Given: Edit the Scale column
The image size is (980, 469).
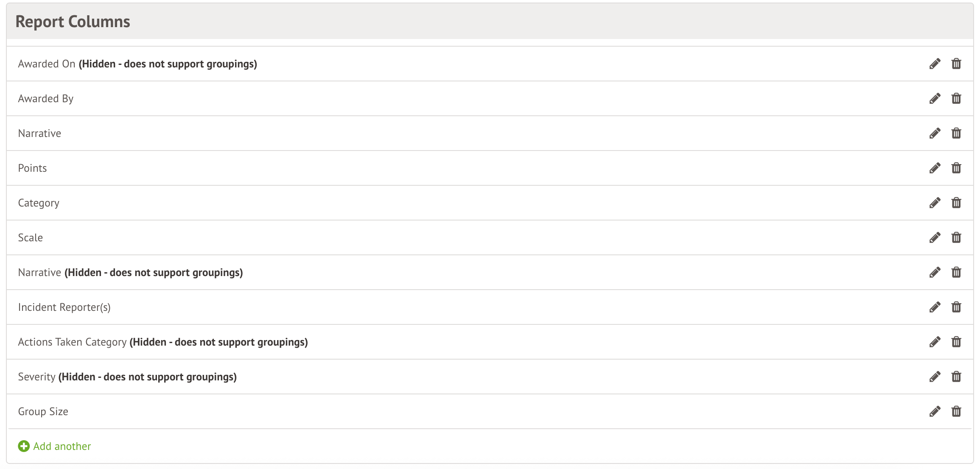Looking at the screenshot, I should pyautogui.click(x=935, y=238).
